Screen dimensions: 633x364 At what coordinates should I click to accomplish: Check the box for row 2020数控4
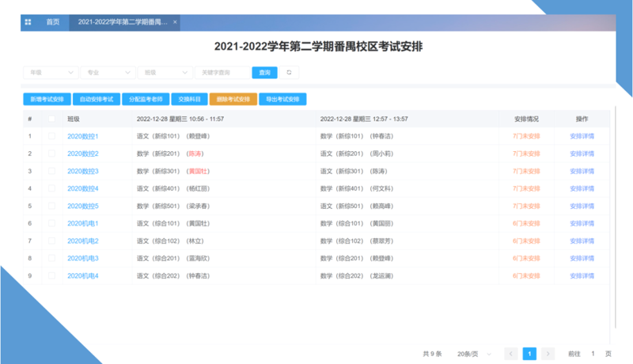click(51, 188)
